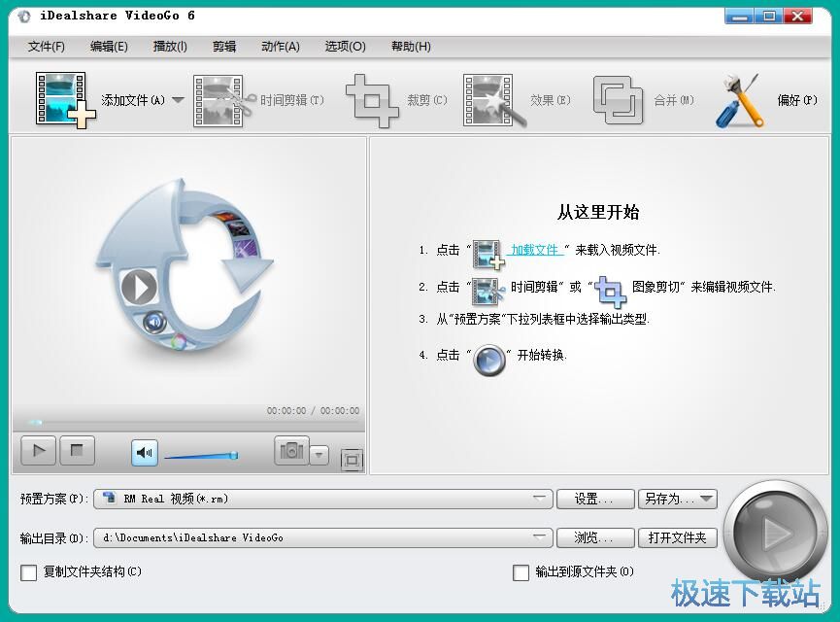Follow the 加载文件 link

[535, 250]
